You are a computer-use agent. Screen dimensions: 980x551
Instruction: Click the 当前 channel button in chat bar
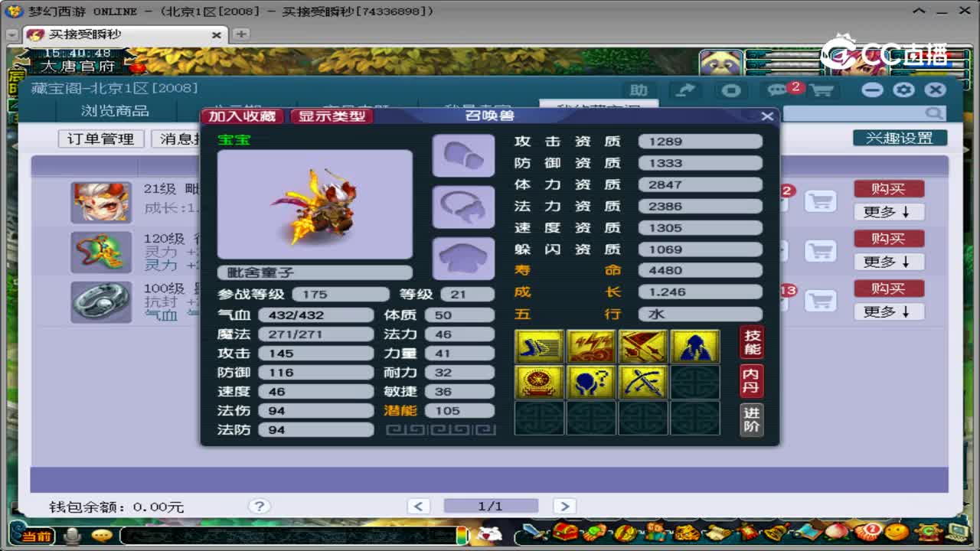click(36, 536)
